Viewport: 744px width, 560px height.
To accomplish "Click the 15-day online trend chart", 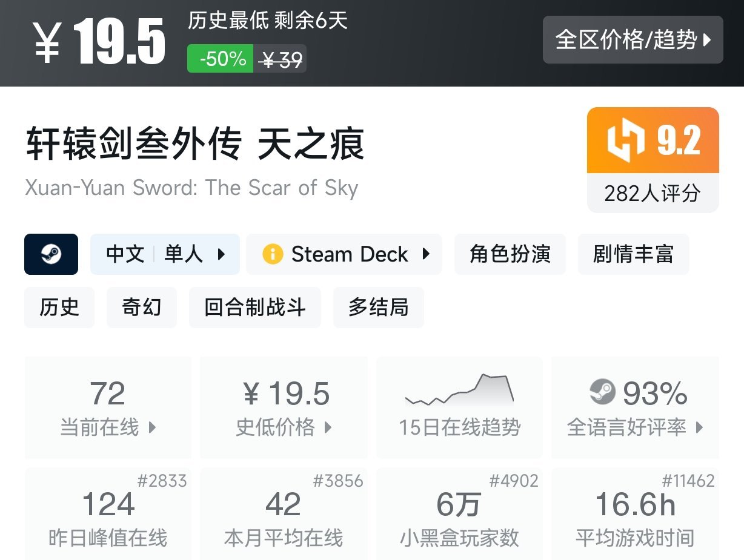I will click(459, 390).
